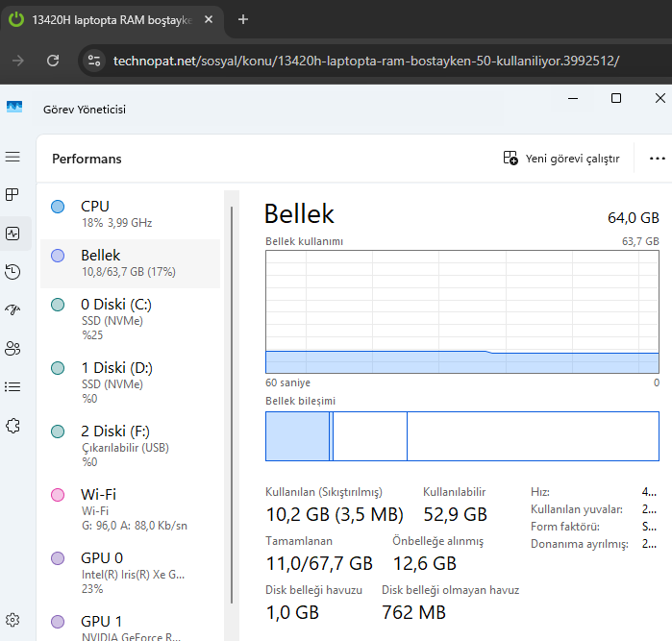Click the browser reload button

pyautogui.click(x=53, y=61)
